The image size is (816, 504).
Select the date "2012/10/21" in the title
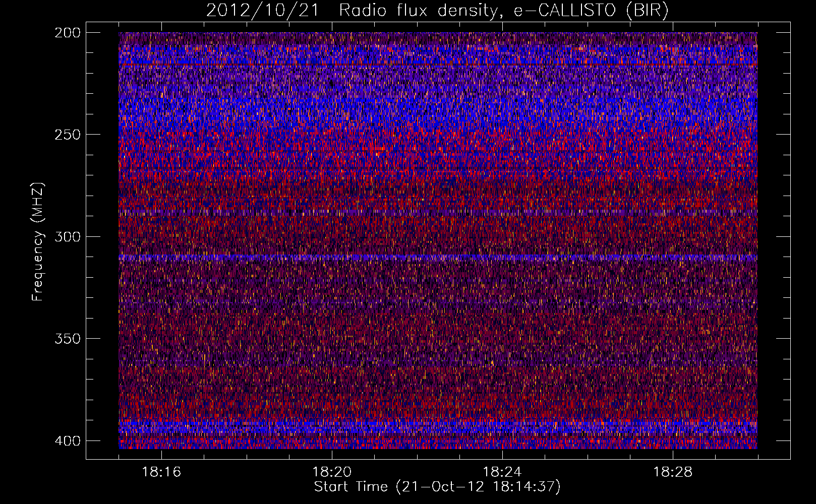click(x=263, y=11)
